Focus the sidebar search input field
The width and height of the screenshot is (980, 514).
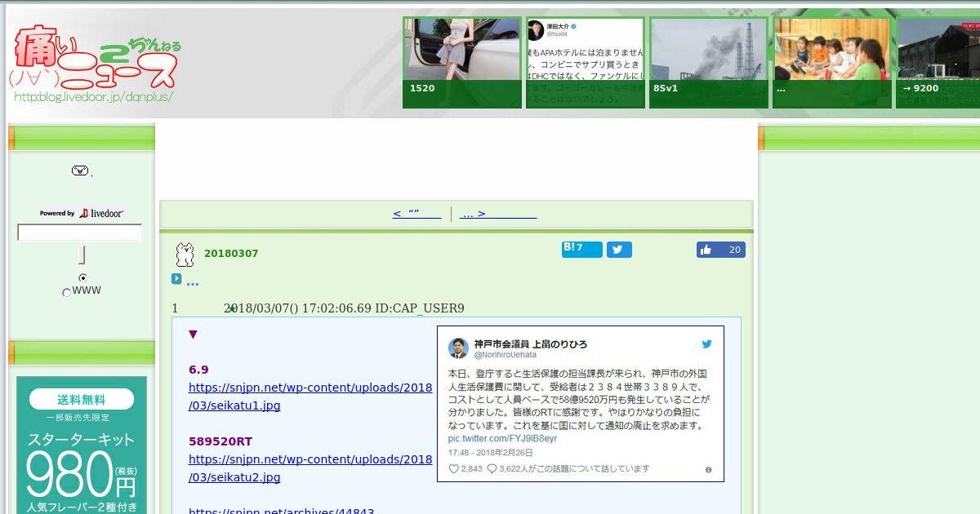coord(80,233)
